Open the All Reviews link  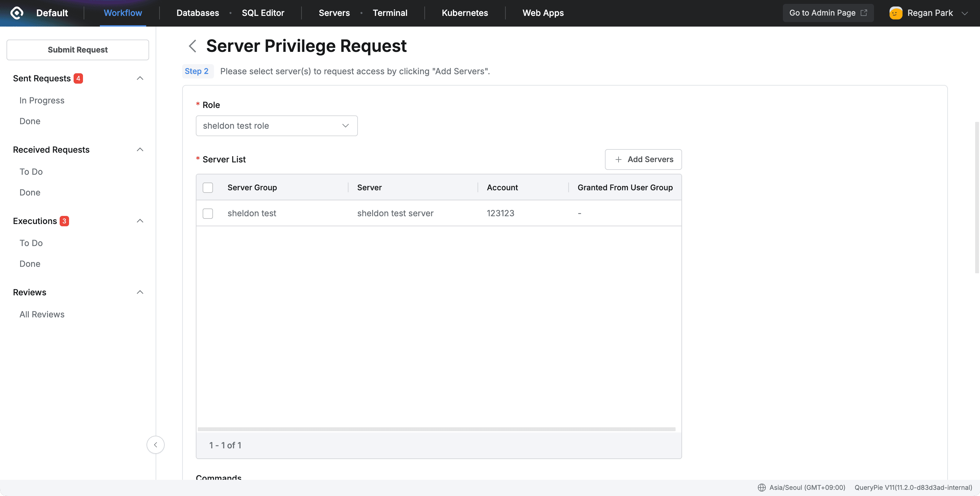(x=42, y=314)
